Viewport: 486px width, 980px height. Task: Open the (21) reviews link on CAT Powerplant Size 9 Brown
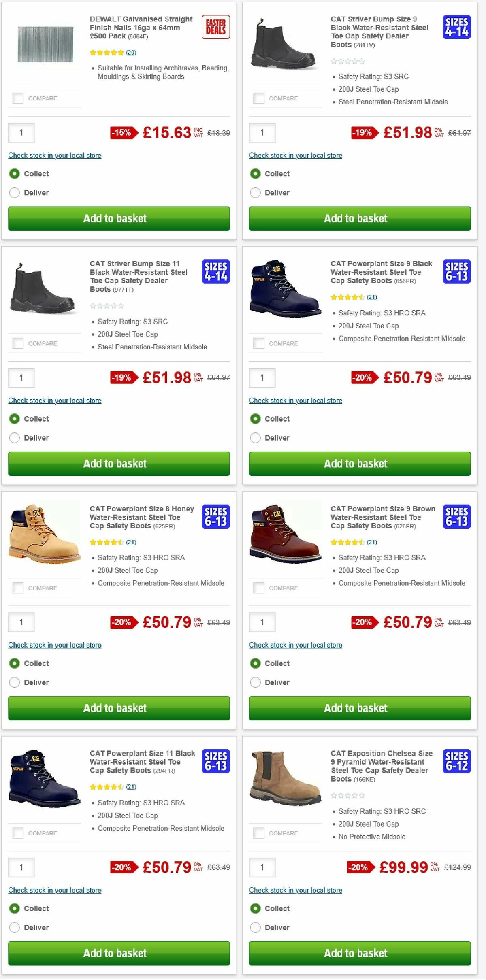(x=373, y=542)
